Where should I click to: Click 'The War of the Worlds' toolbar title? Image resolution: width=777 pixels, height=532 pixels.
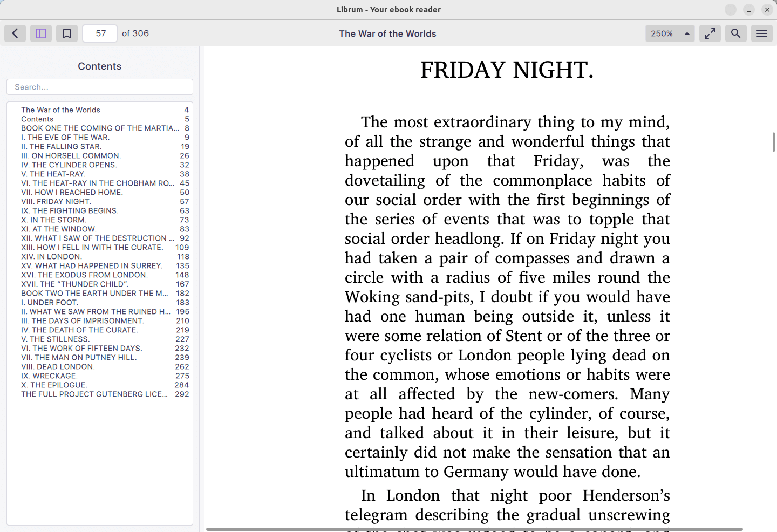pos(387,33)
